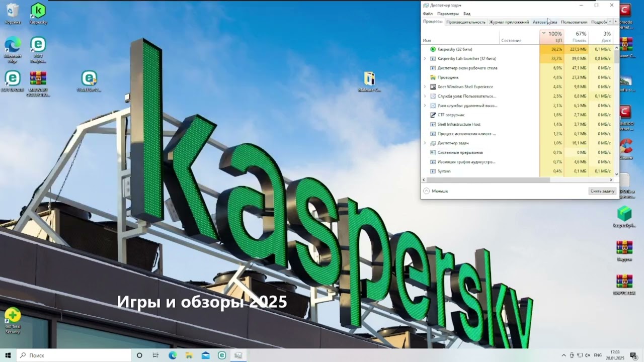The width and height of the screenshot is (644, 362).
Task: Expand Хост Windows Shell Experience row
Action: tap(425, 87)
